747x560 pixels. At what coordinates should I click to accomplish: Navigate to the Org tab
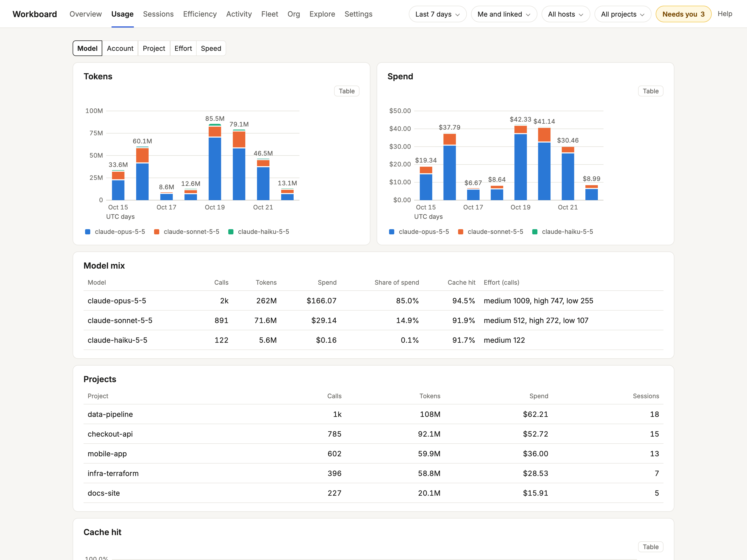click(293, 14)
